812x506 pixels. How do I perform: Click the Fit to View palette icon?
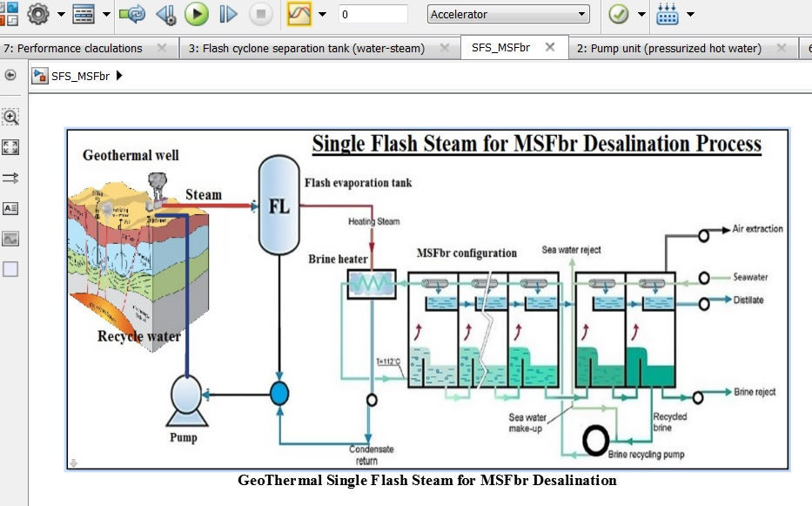10,147
